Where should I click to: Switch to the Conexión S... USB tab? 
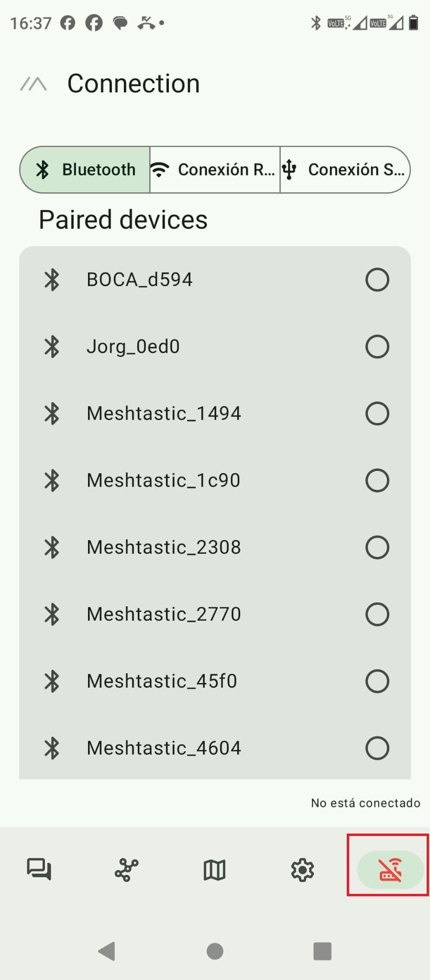pos(344,170)
